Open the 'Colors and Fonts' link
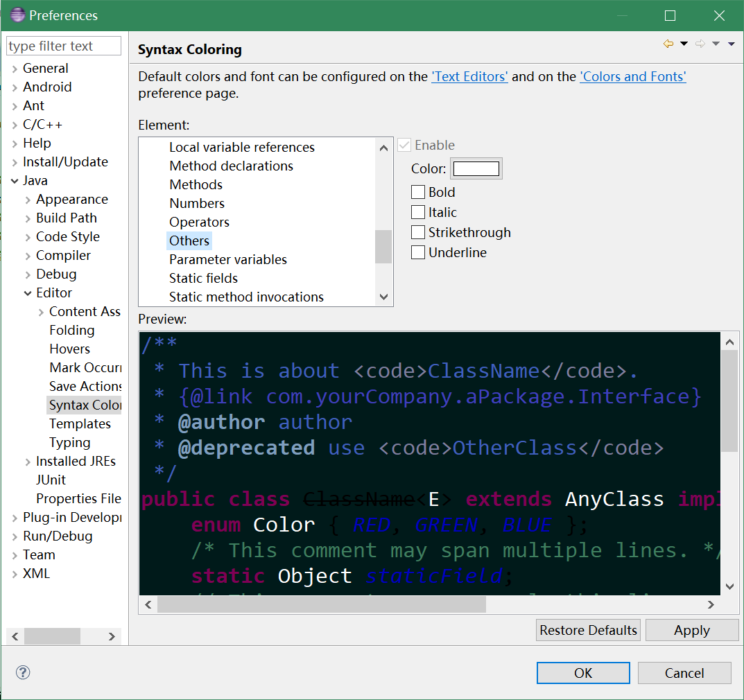 tap(632, 77)
